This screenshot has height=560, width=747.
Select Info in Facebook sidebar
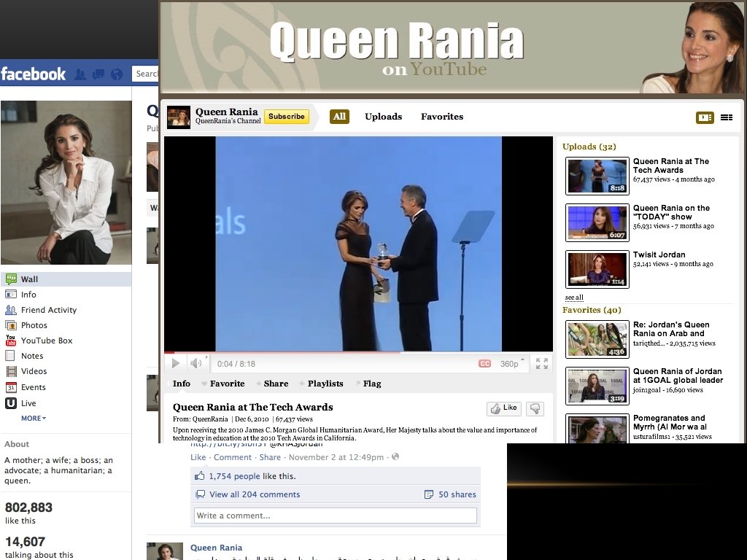point(28,295)
